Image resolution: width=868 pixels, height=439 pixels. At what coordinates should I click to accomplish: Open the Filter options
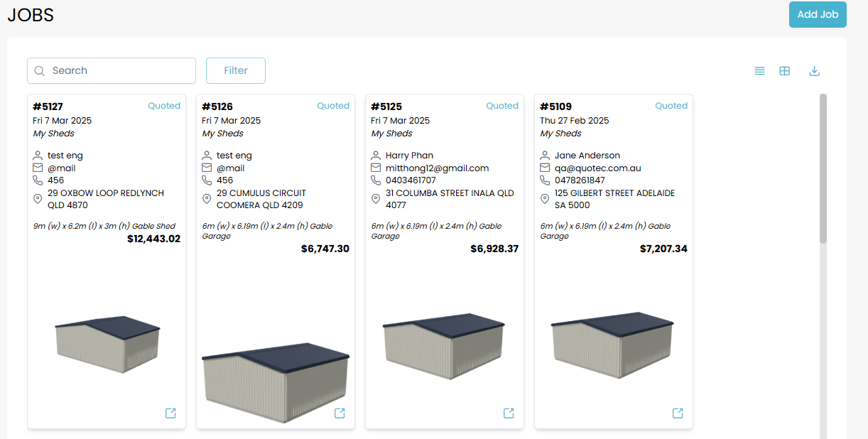[236, 71]
